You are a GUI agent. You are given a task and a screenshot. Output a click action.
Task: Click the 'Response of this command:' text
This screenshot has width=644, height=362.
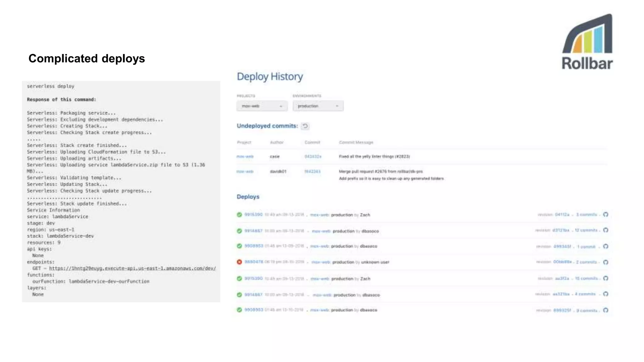click(x=62, y=100)
